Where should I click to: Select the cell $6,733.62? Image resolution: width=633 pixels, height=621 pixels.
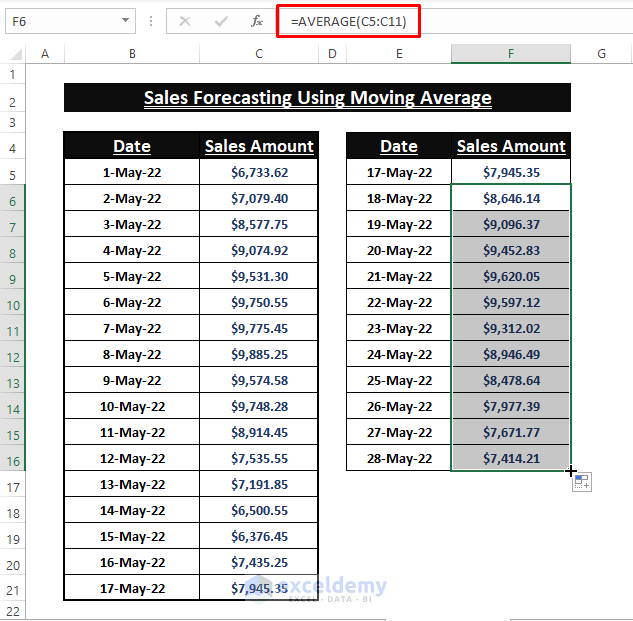[x=259, y=172]
